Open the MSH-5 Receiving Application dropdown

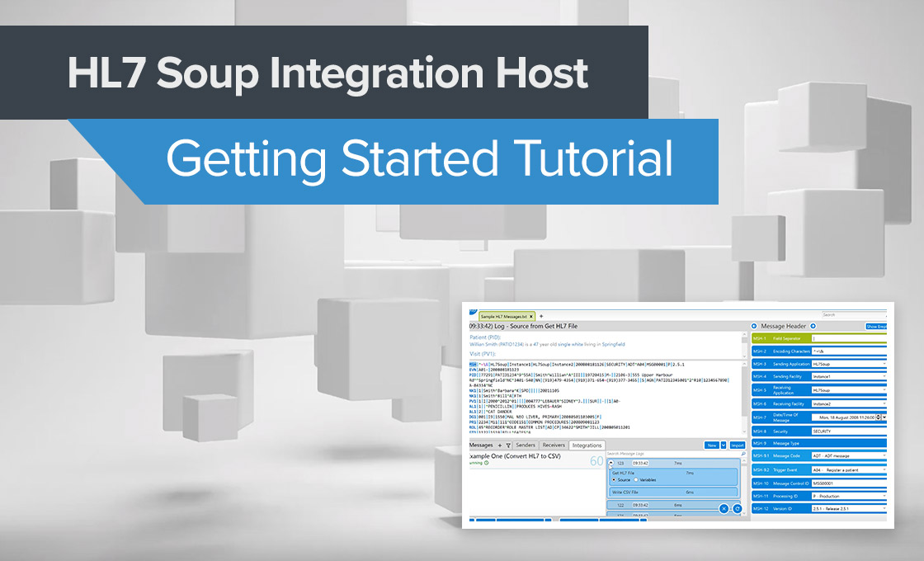(884, 390)
